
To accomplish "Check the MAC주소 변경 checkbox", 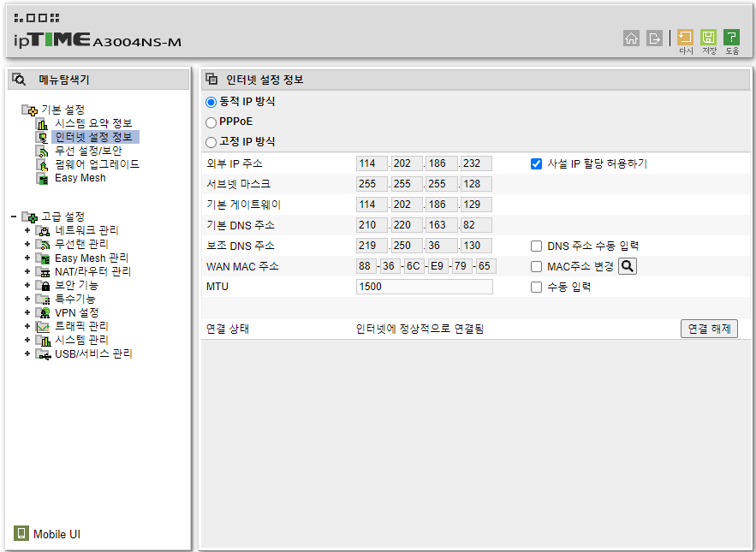I will click(x=536, y=266).
